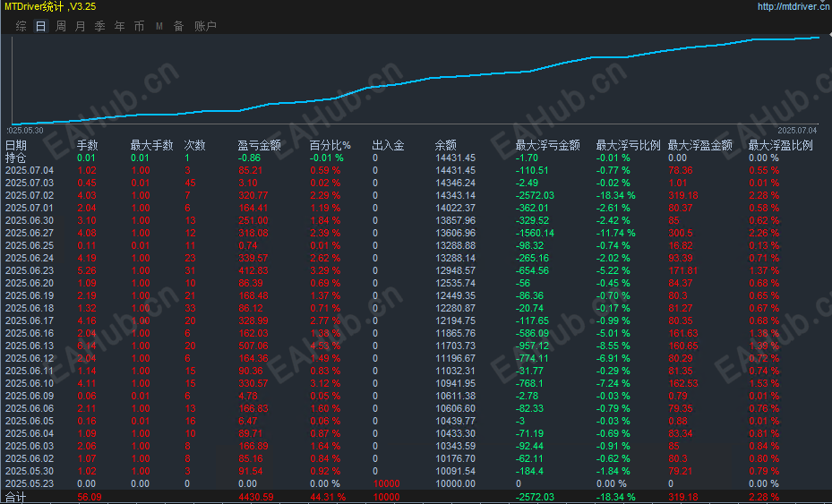
Task: Select the 2025.06.27 date row
Action: (30, 233)
